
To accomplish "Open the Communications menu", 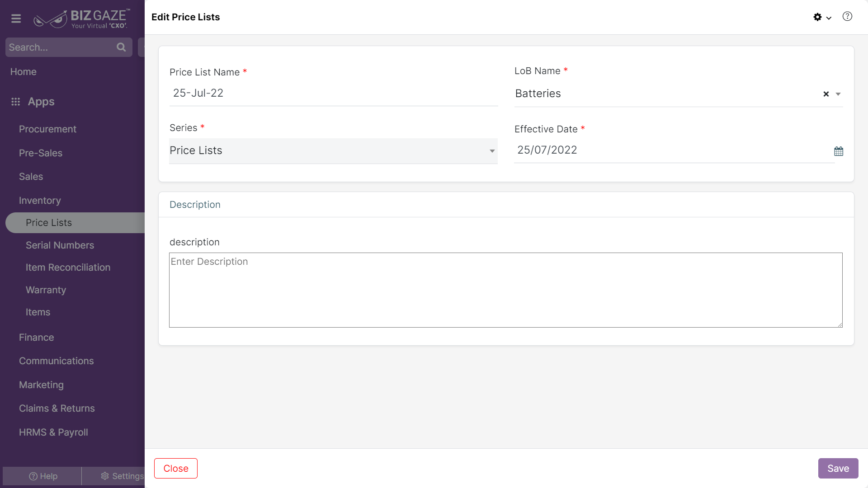I will point(56,361).
